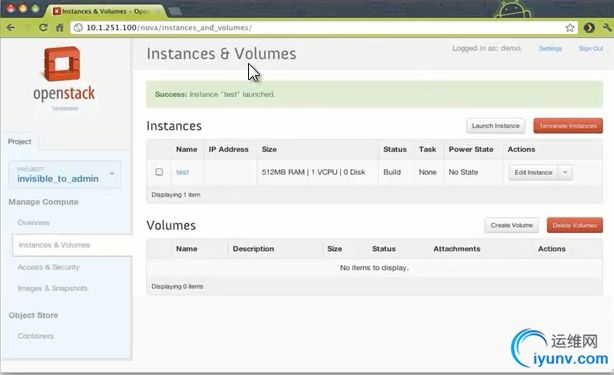614x375 pixels.
Task: Click the Edit Instance button
Action: click(533, 172)
